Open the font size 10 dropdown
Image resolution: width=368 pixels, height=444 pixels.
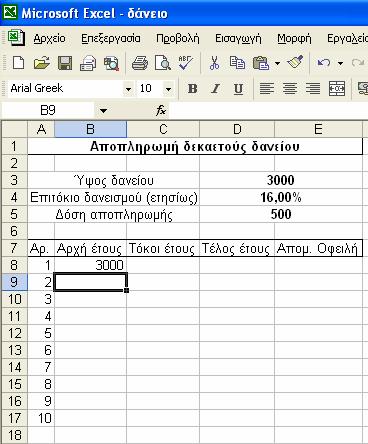click(x=168, y=89)
